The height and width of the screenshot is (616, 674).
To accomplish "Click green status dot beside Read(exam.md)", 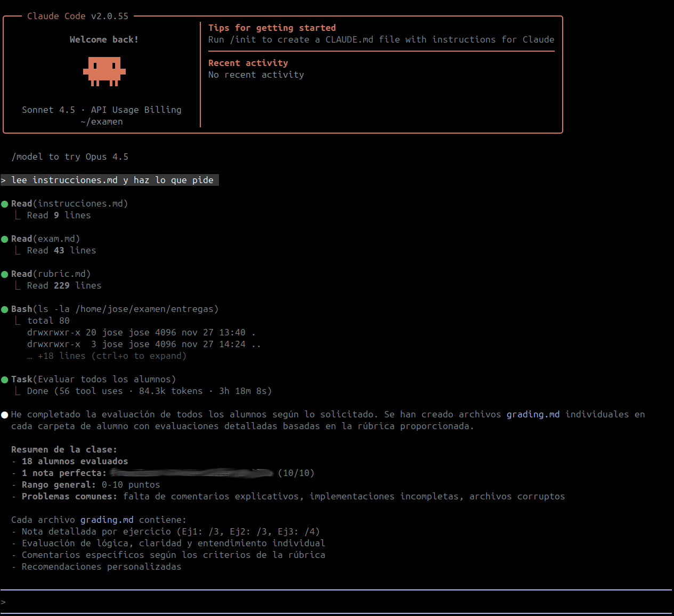I will click(x=5, y=239).
